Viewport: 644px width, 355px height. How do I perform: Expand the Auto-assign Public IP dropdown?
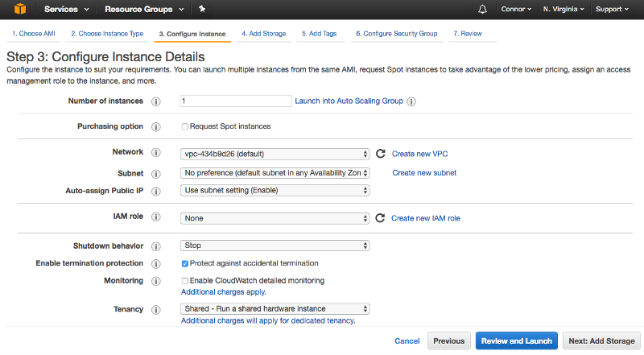[275, 191]
